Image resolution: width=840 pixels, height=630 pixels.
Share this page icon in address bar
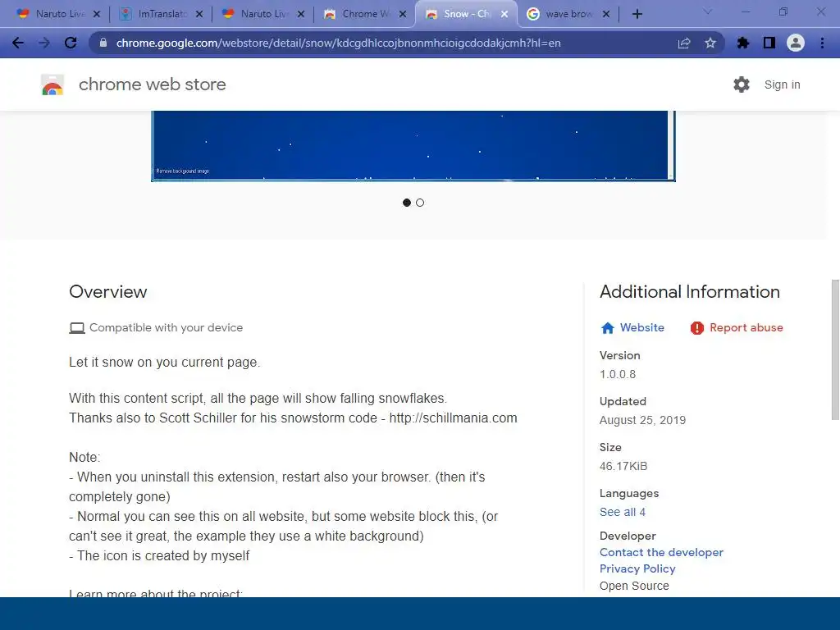[x=684, y=43]
